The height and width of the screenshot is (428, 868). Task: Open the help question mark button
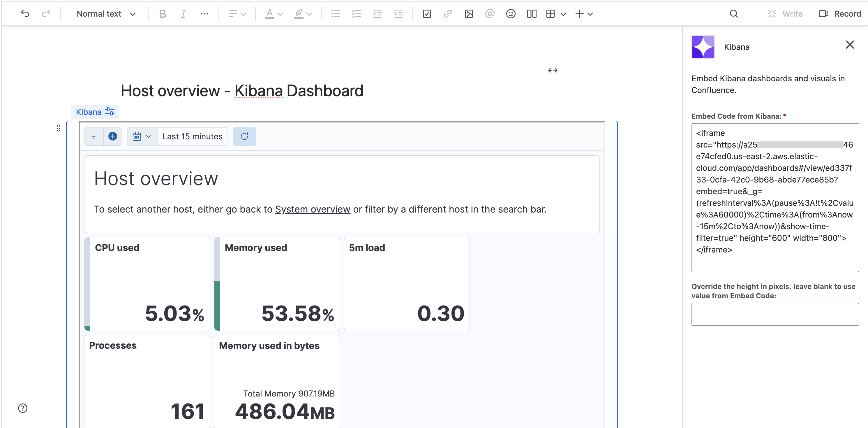pos(23,408)
